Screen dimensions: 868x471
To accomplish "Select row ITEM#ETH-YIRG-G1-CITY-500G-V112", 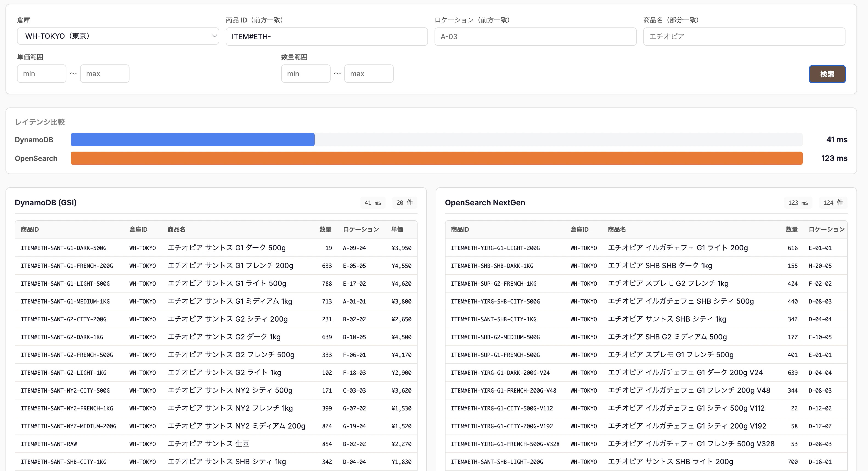I will point(646,408).
